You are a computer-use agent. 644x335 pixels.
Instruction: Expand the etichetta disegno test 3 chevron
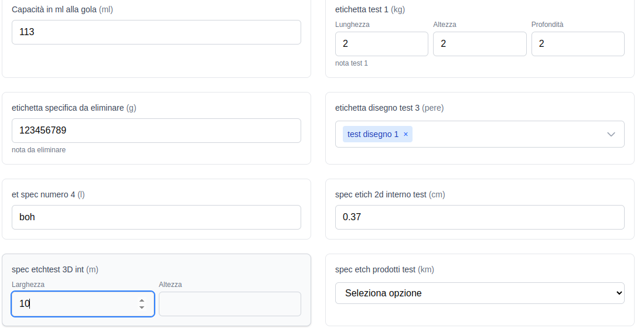tap(611, 134)
